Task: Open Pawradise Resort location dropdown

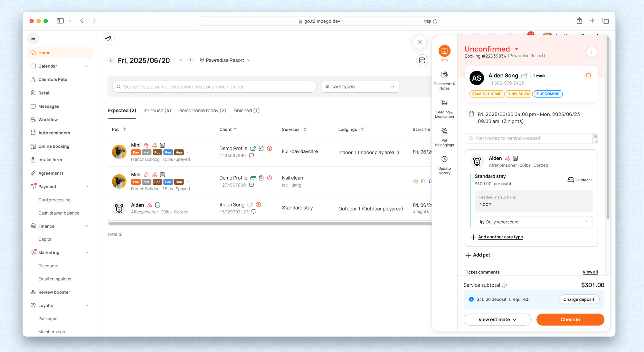Action: click(x=225, y=60)
